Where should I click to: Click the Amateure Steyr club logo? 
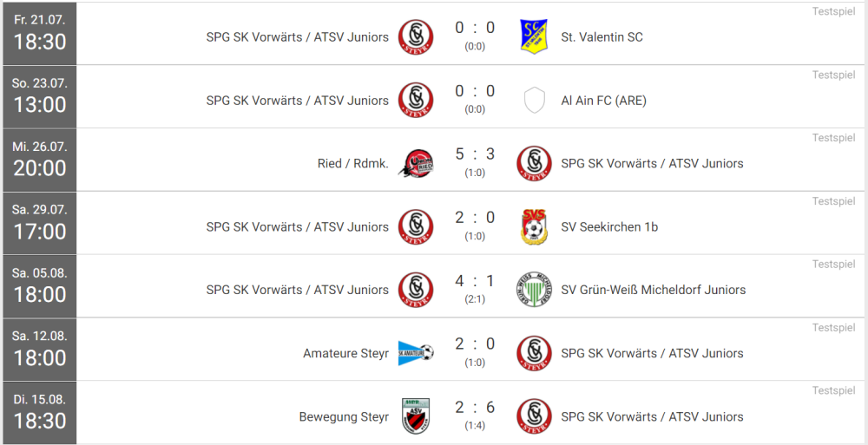(x=415, y=353)
